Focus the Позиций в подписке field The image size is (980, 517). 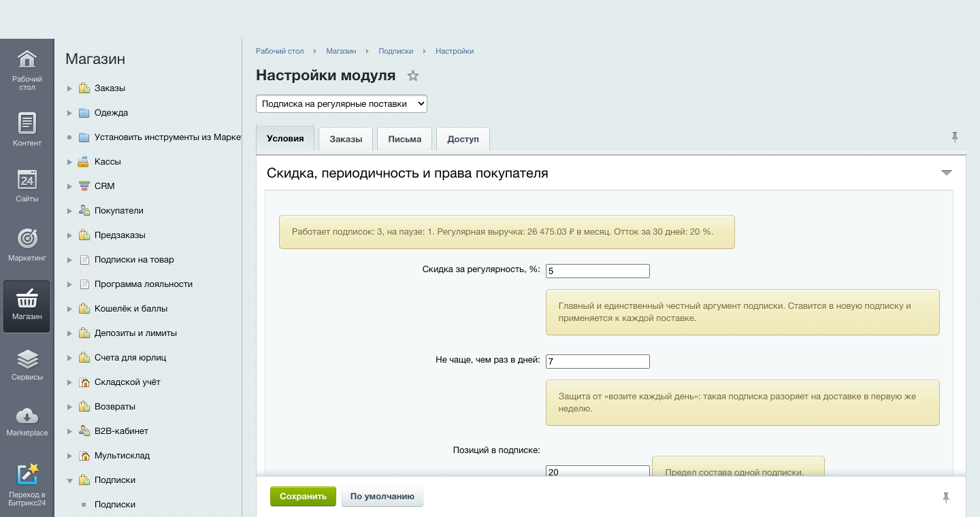tap(598, 472)
